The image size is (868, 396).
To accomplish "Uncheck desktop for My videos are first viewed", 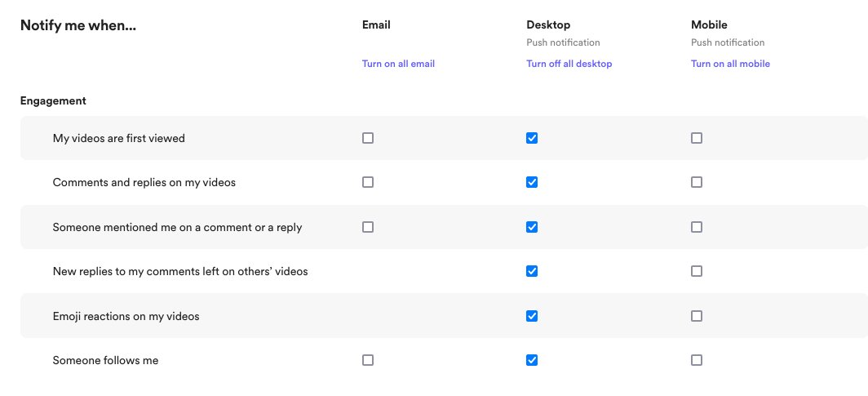I will click(532, 138).
